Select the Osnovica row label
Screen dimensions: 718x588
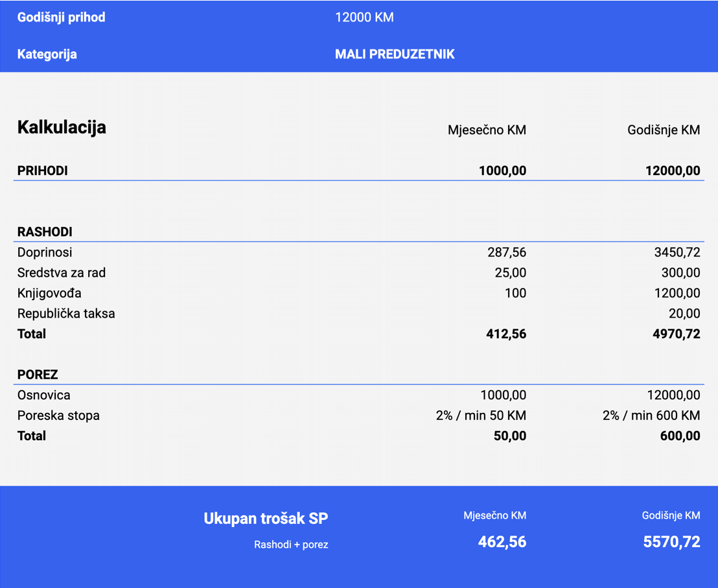(x=43, y=395)
